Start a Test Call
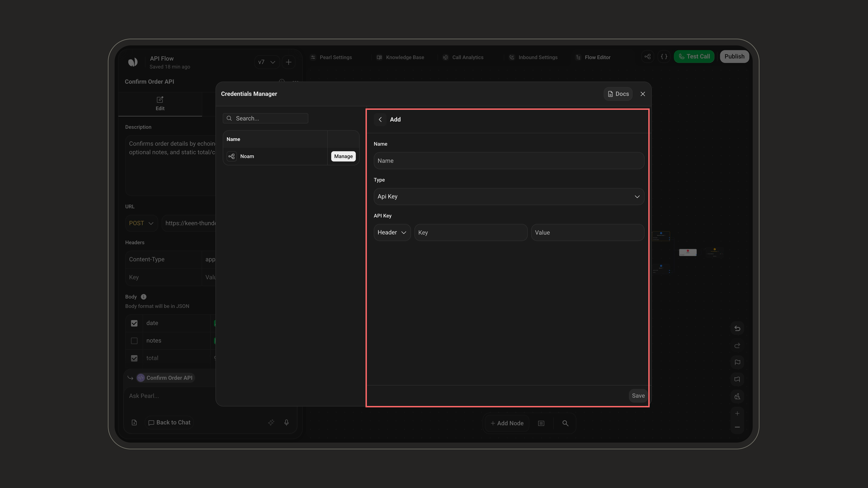 [x=694, y=57]
